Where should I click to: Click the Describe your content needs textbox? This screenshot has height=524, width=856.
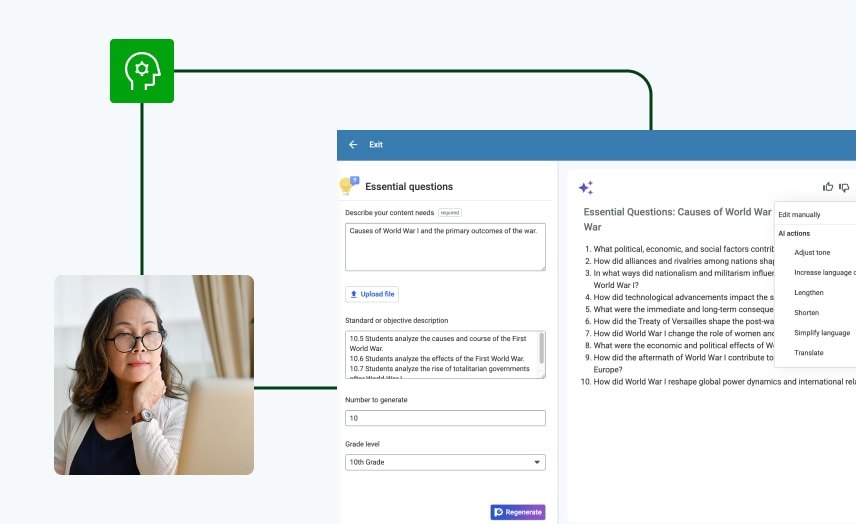coord(445,247)
